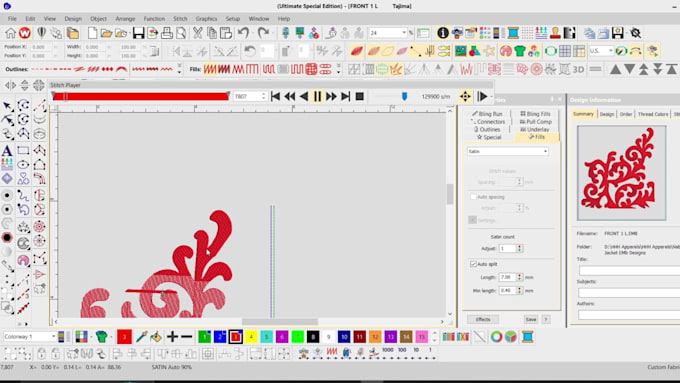This screenshot has width=680, height=383.
Task: Remove a color with the minus icon
Action: click(186, 337)
